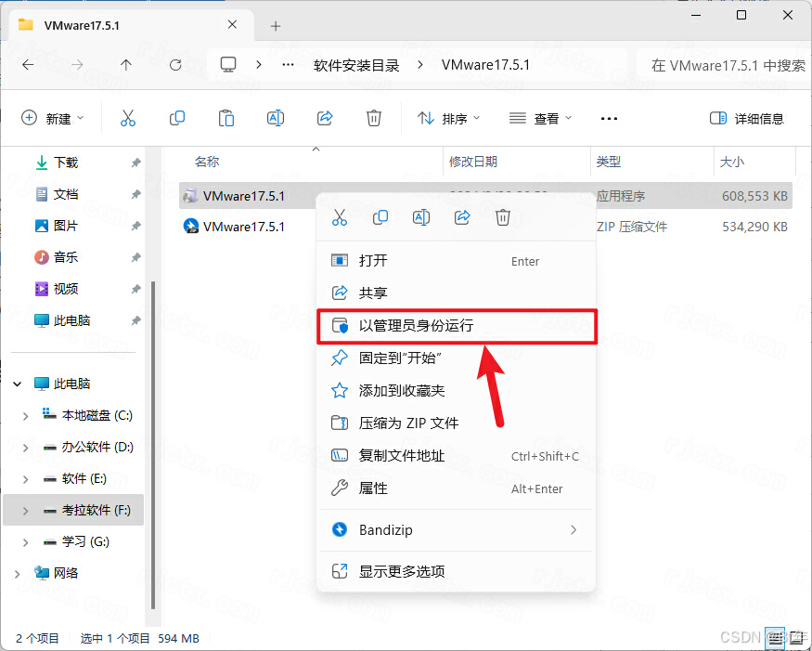Click the scissors icon in the context menu
Screen dimensions: 812x651
tap(340, 217)
